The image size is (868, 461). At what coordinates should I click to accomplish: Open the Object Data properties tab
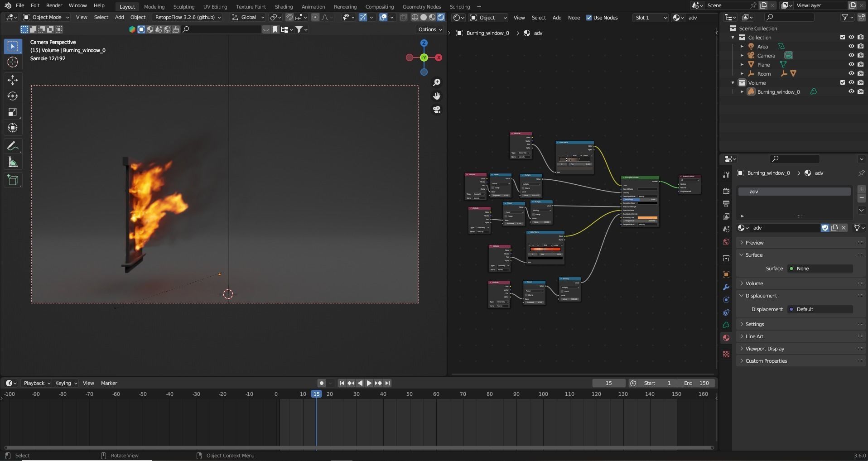point(726,325)
